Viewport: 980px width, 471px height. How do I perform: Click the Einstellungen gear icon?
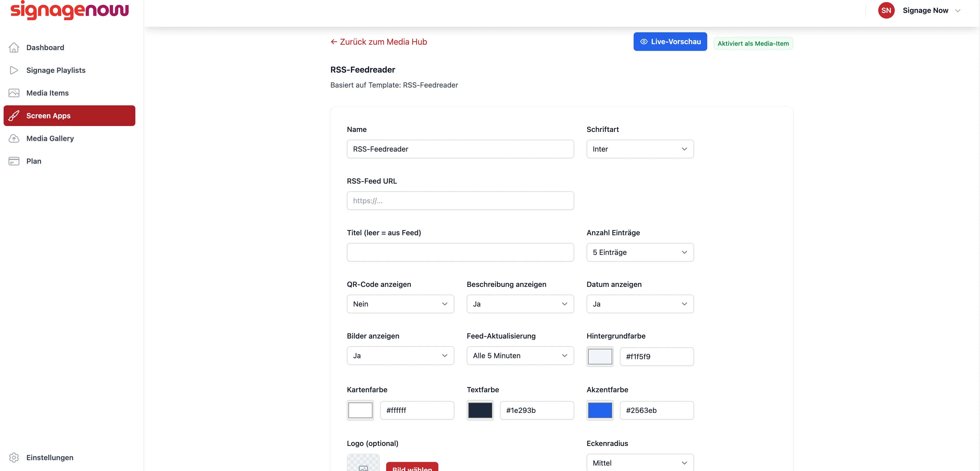14,457
